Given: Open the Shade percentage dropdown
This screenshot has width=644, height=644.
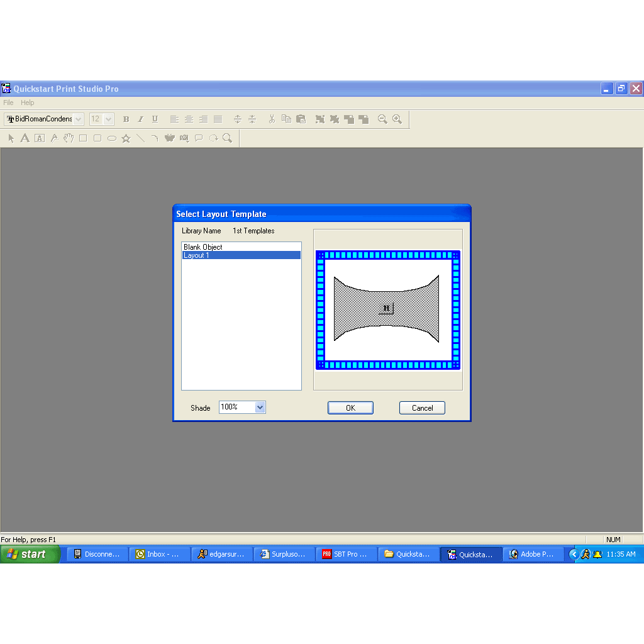Looking at the screenshot, I should coord(260,407).
